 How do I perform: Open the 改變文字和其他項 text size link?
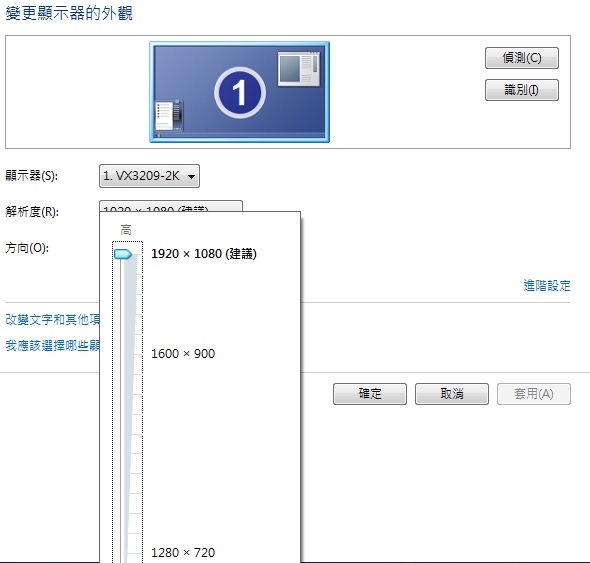click(x=52, y=320)
